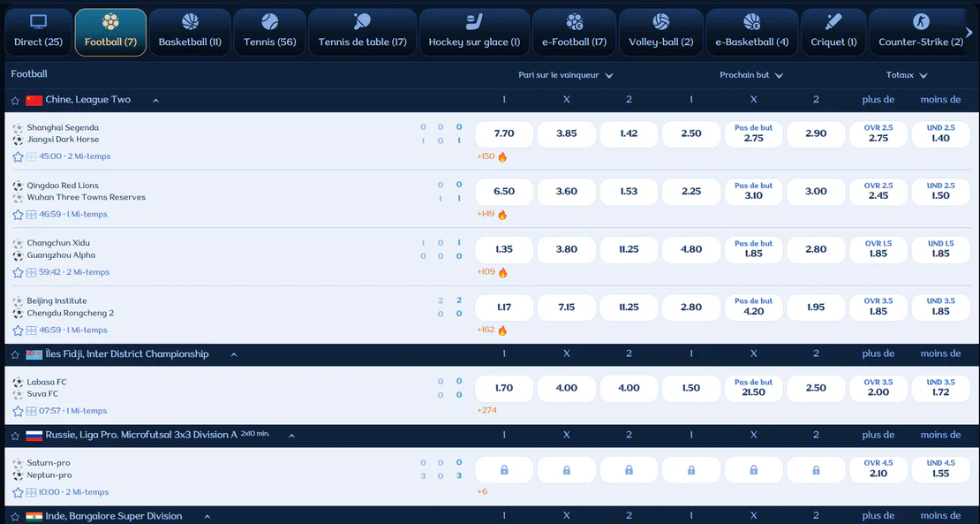Image resolution: width=980 pixels, height=524 pixels.
Task: Show +150 more markets for Shanghai Segenda
Action: tap(486, 157)
